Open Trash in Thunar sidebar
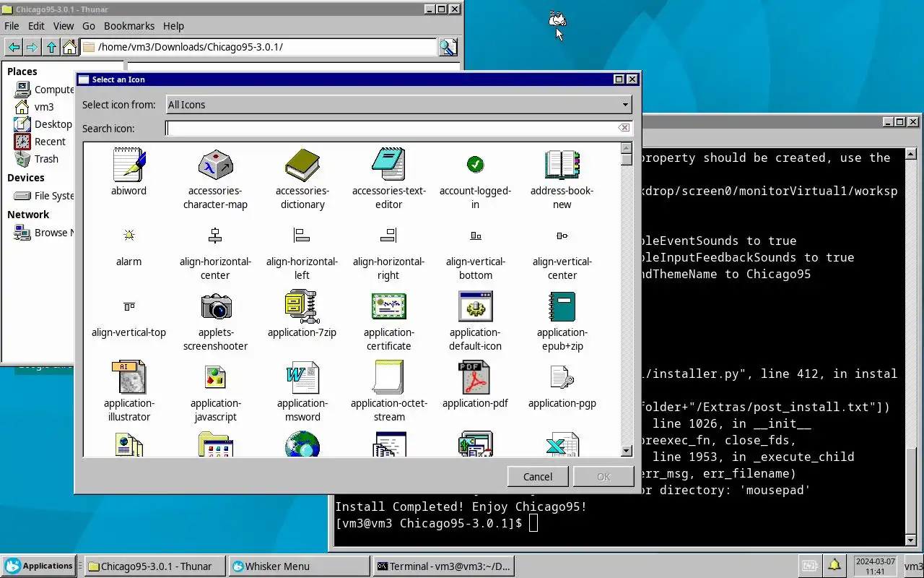 [37, 159]
